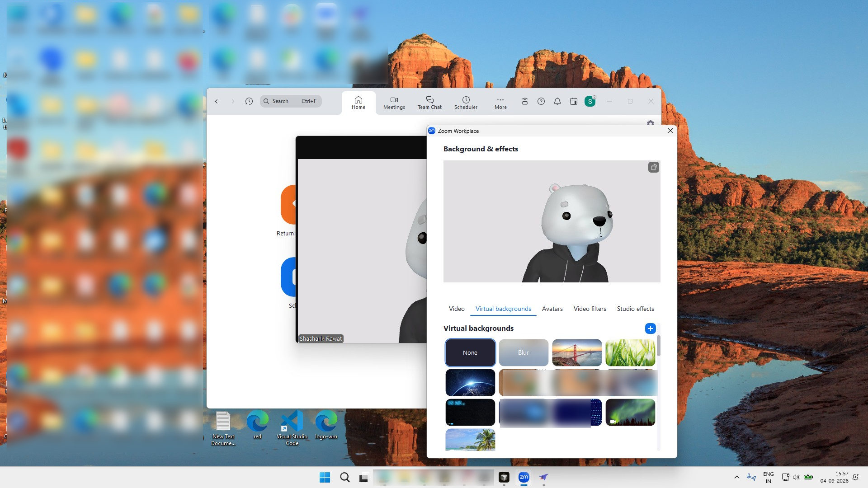This screenshot has height=488, width=868.
Task: Open the Team Chat tab
Action: point(429,103)
